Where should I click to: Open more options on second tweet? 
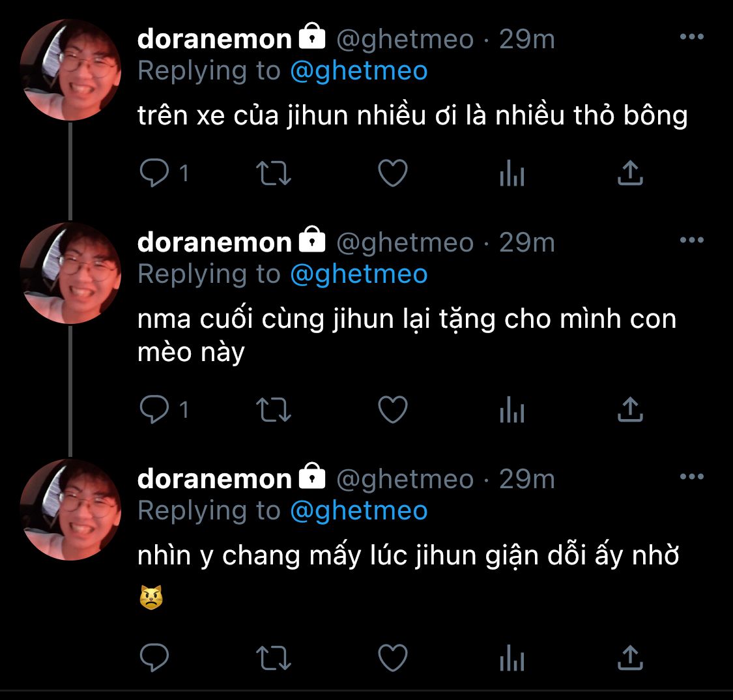point(692,240)
